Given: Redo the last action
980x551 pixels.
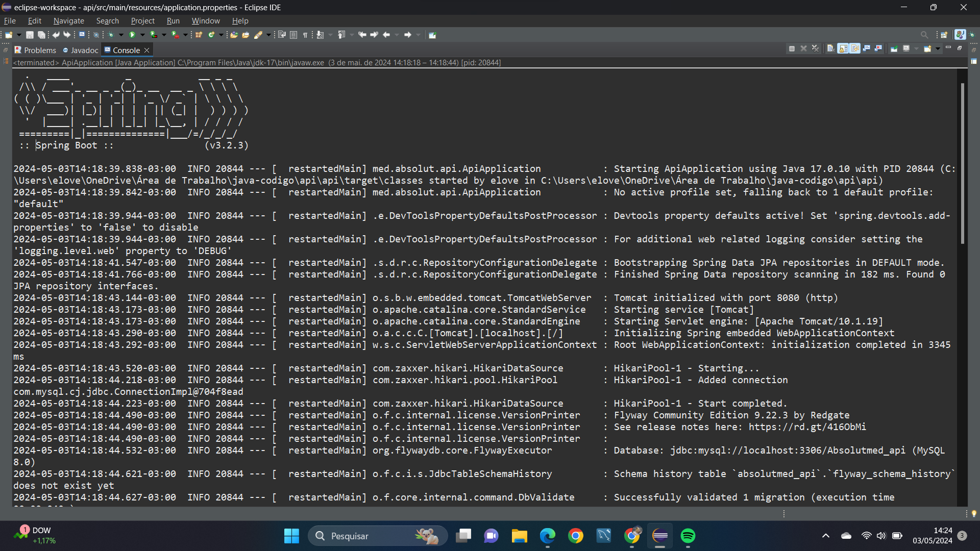Looking at the screenshot, I should 67,35.
